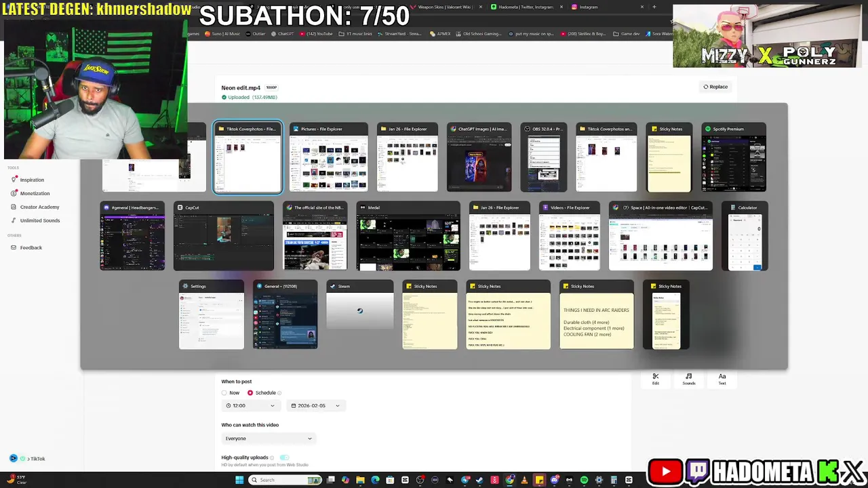Expand the Everyone visibility dropdown

pos(269,439)
